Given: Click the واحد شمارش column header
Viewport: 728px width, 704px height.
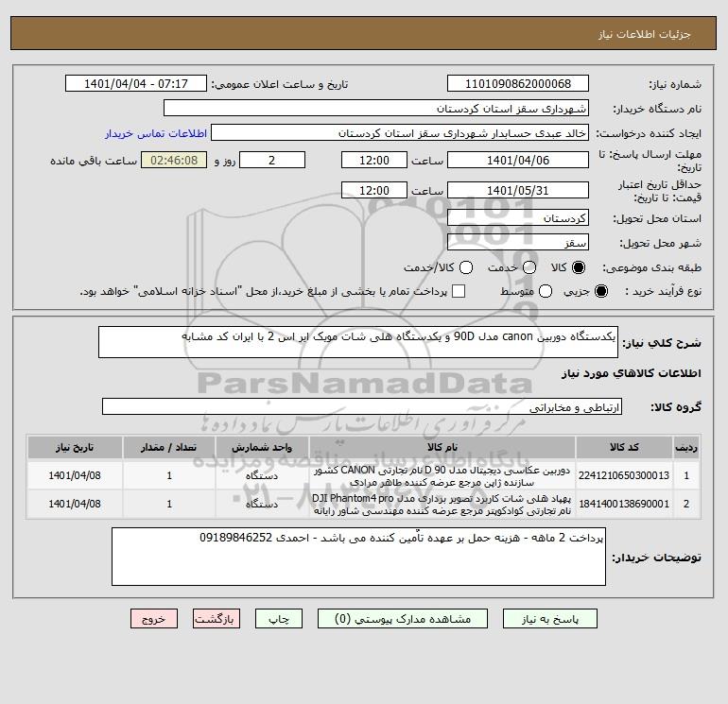Looking at the screenshot, I should pos(262,447).
